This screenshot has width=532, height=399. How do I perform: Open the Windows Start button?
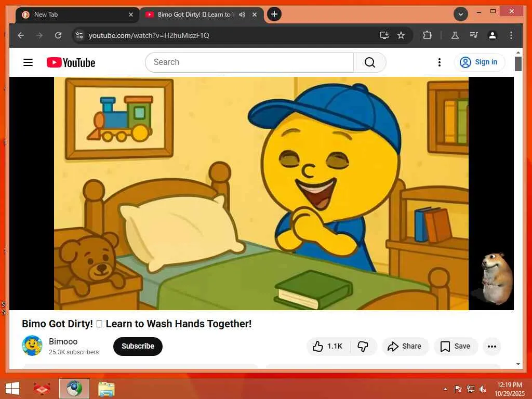12,388
